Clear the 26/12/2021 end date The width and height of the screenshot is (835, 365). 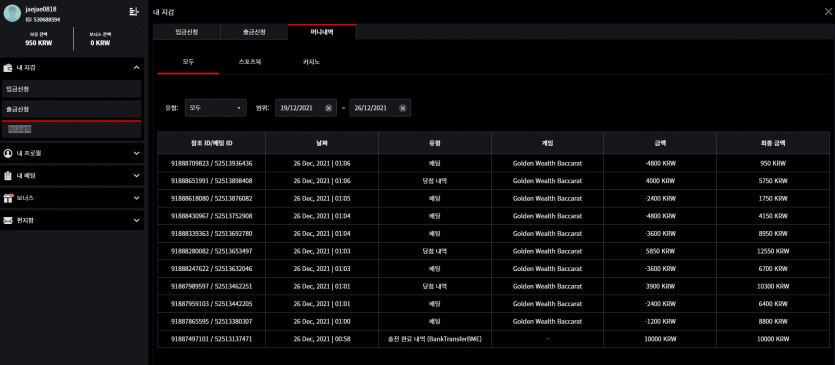coord(403,108)
